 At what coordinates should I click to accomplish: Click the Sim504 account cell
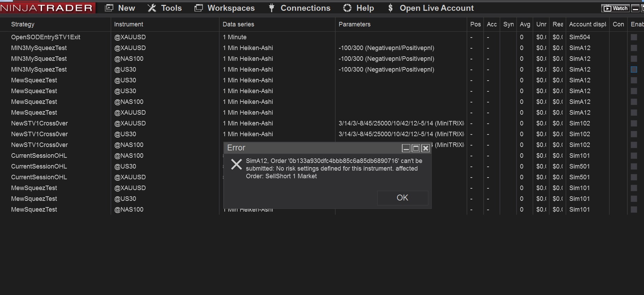pyautogui.click(x=580, y=37)
